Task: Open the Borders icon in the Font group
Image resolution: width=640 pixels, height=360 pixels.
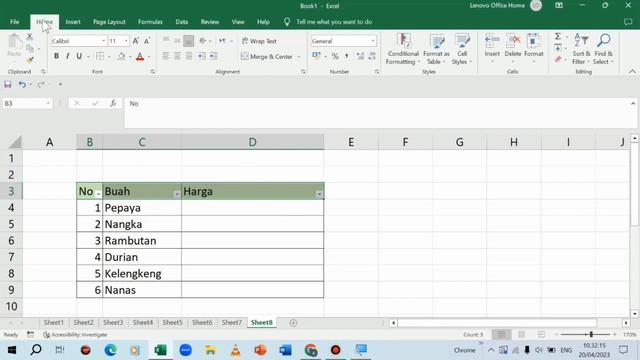Action: click(x=100, y=56)
